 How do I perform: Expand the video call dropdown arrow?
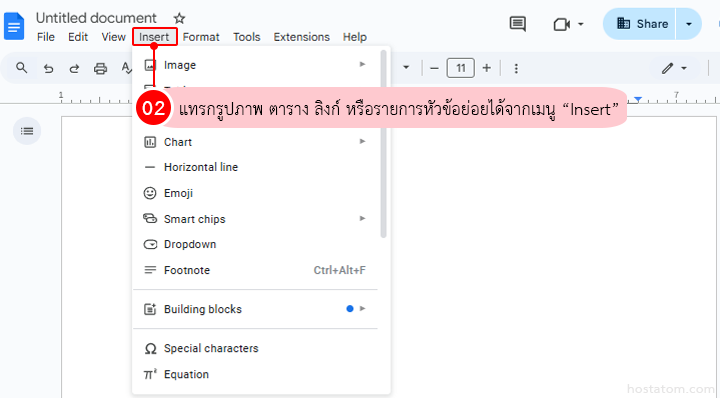coord(581,24)
